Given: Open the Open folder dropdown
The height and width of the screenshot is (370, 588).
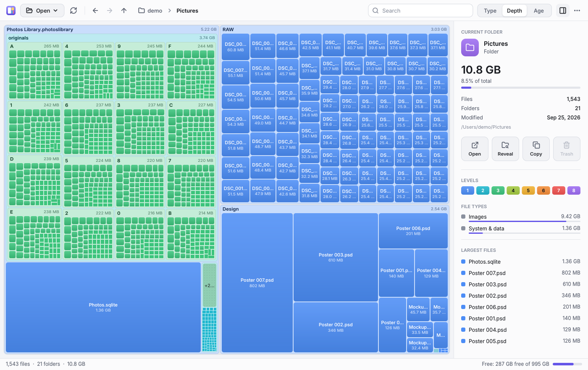Looking at the screenshot, I should click(42, 11).
